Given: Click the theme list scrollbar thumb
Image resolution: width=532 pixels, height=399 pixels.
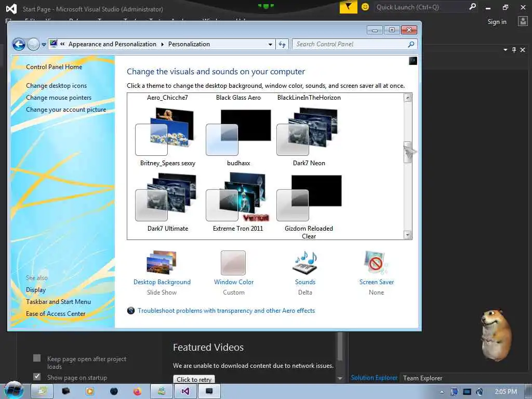Looking at the screenshot, I should point(408,152).
